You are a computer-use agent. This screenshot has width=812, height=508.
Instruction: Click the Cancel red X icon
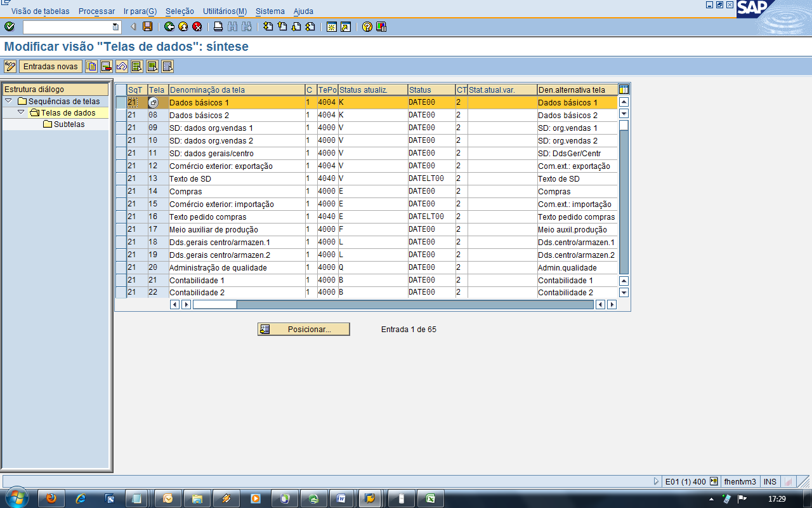pyautogui.click(x=196, y=27)
